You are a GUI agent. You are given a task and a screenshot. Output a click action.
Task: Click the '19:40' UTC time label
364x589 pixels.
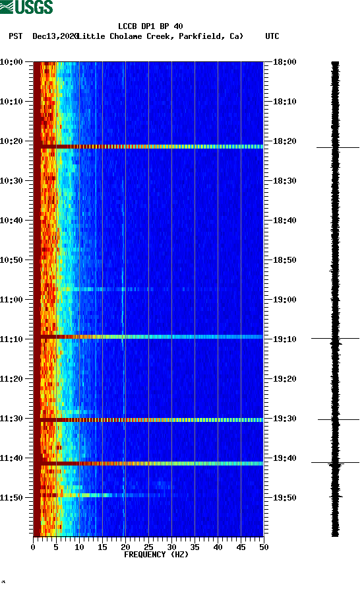[285, 458]
